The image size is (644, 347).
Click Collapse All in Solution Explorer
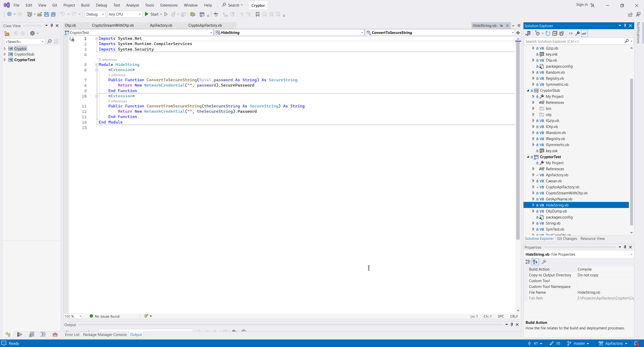pos(555,33)
